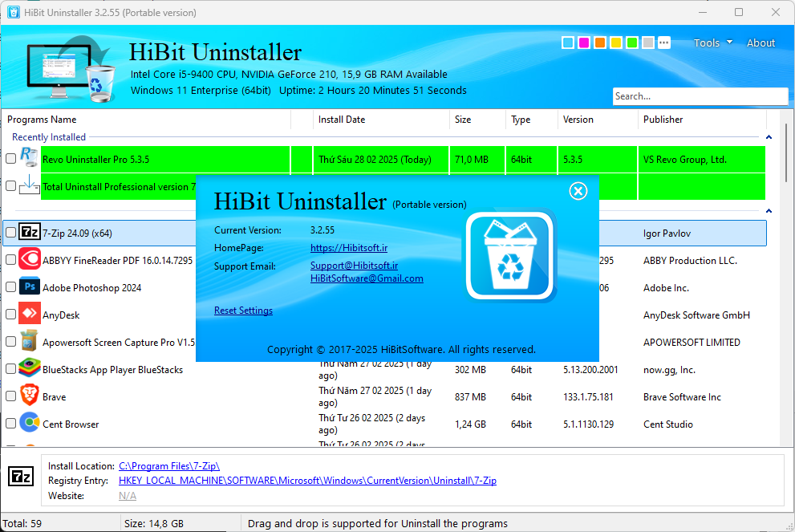Screen dimensions: 795x532
Task: Open the Tools dropdown menu
Action: (712, 43)
